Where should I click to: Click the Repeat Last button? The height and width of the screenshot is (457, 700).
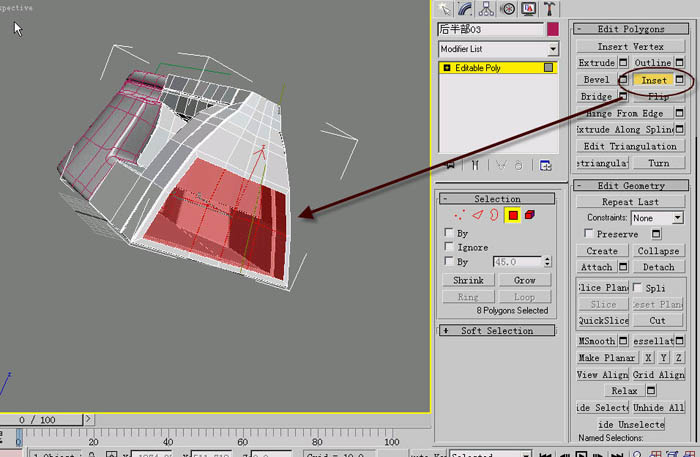630,202
